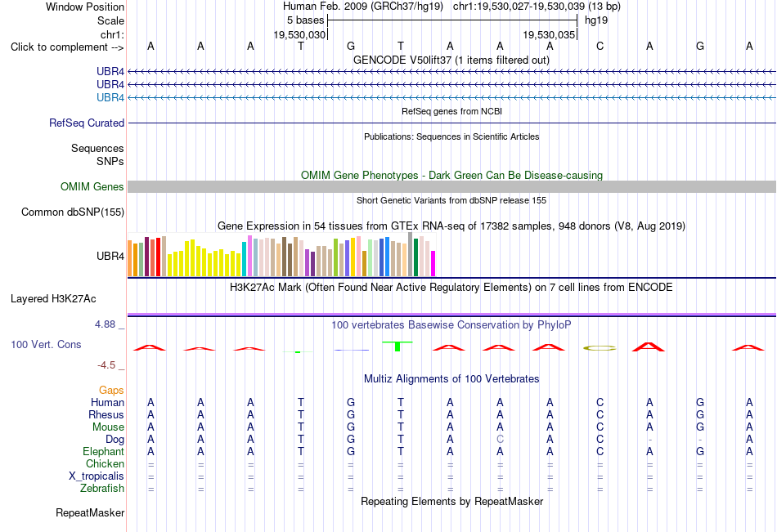Click the Gaps label in Multiz alignment
Image resolution: width=777 pixels, height=532 pixels.
[x=111, y=391]
